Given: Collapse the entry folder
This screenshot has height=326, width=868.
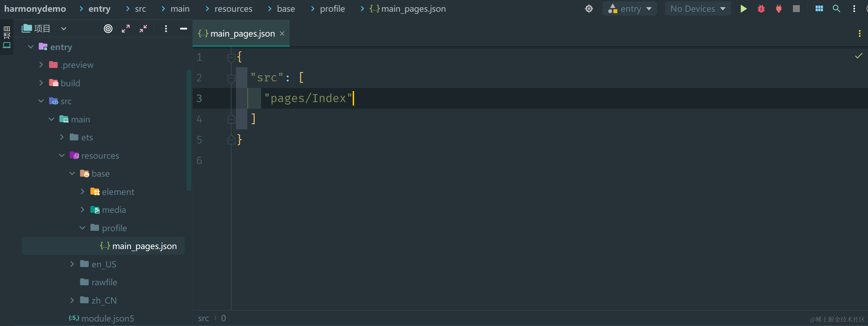Looking at the screenshot, I should 31,47.
